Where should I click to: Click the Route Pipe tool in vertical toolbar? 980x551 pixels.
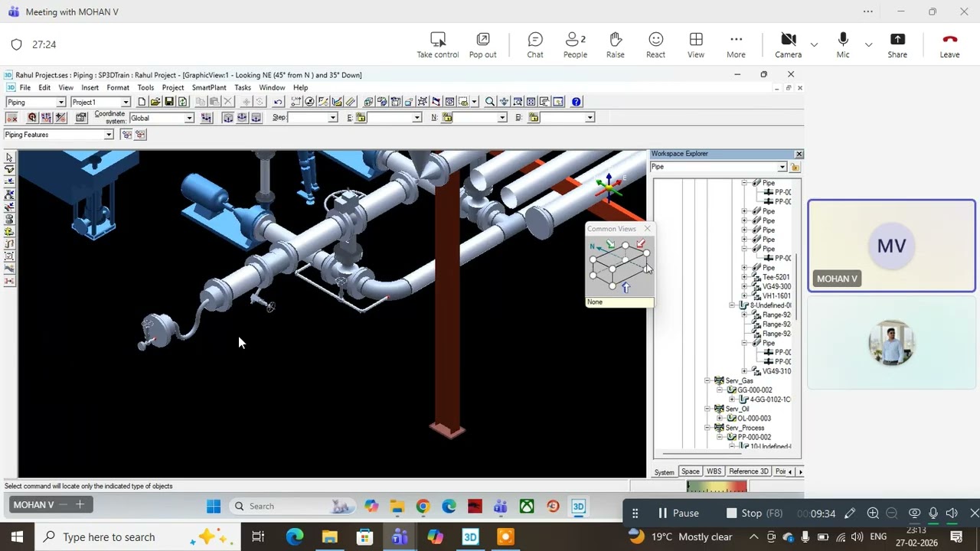click(x=9, y=169)
